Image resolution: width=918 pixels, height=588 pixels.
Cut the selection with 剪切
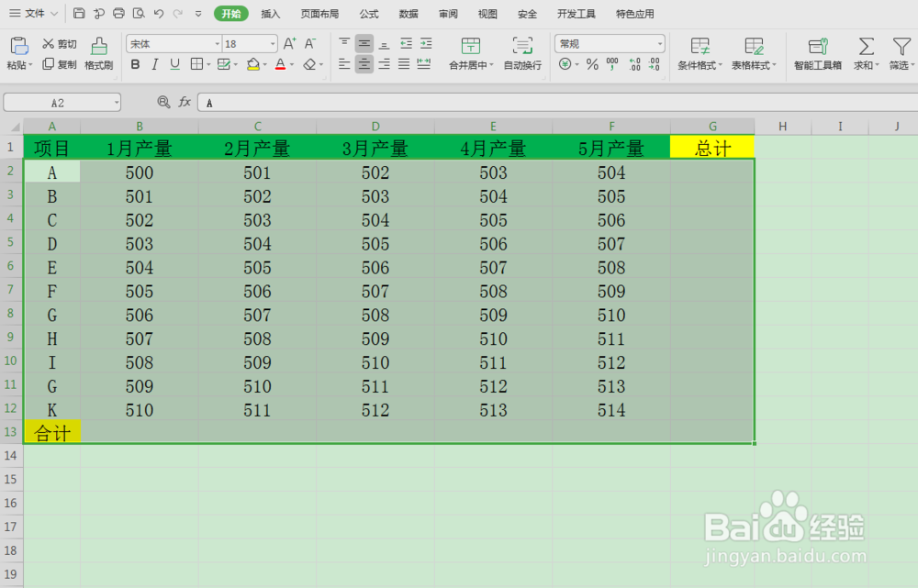click(x=59, y=44)
